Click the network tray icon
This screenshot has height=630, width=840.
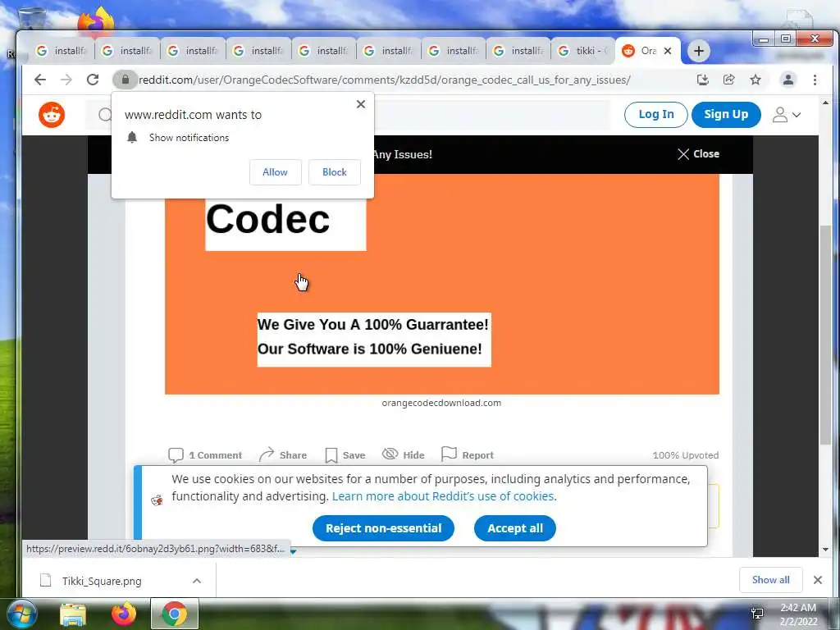pyautogui.click(x=757, y=614)
